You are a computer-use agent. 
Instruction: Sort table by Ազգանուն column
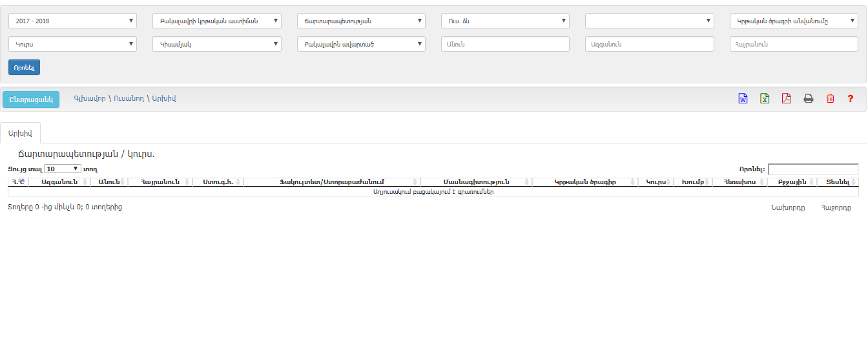tap(59, 182)
